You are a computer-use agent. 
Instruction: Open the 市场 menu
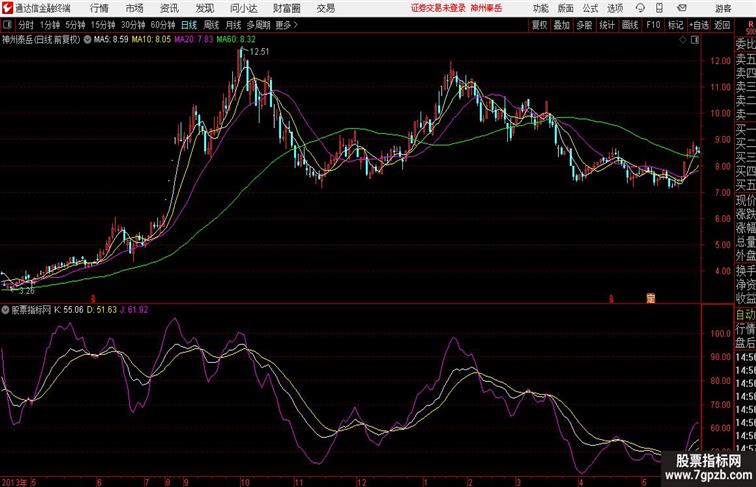pos(135,8)
